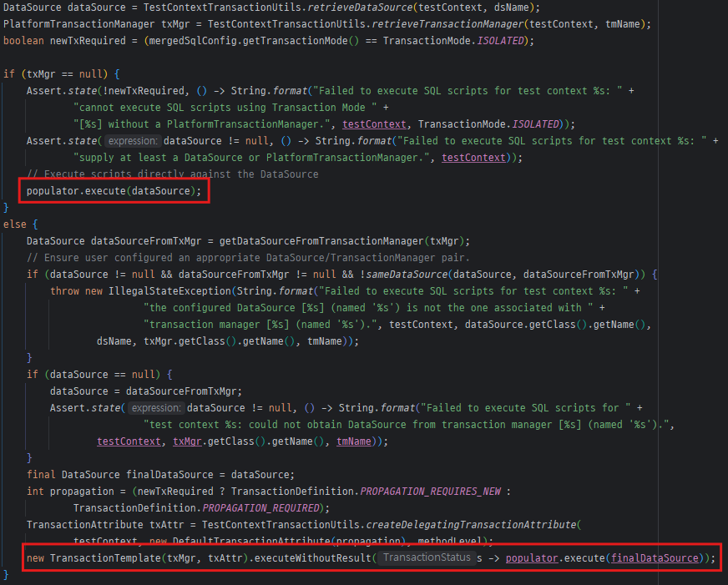Click underlined testContext before underlined txMgr
This screenshot has width=728, height=585.
(x=129, y=441)
